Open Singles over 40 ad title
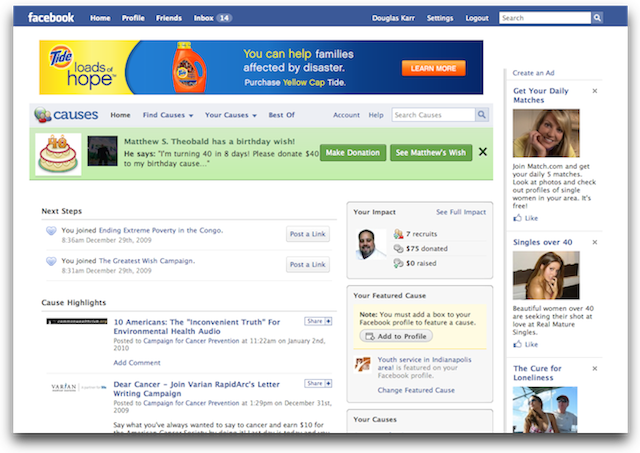 click(x=542, y=242)
